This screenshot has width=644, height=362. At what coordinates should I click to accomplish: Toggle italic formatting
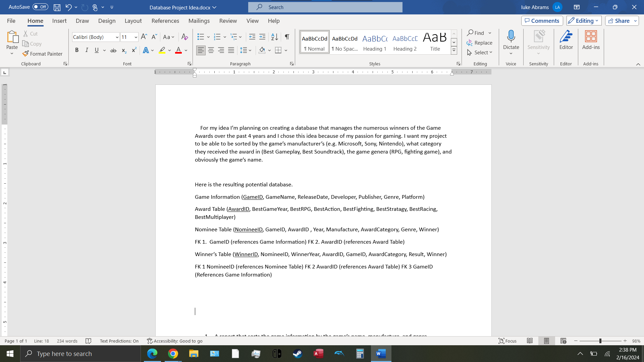[87, 50]
